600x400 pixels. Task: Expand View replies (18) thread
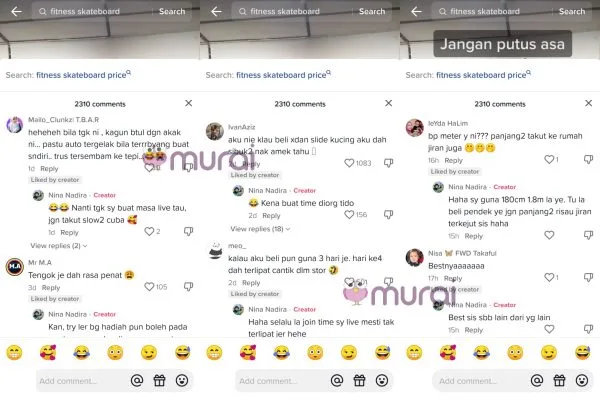(260, 229)
